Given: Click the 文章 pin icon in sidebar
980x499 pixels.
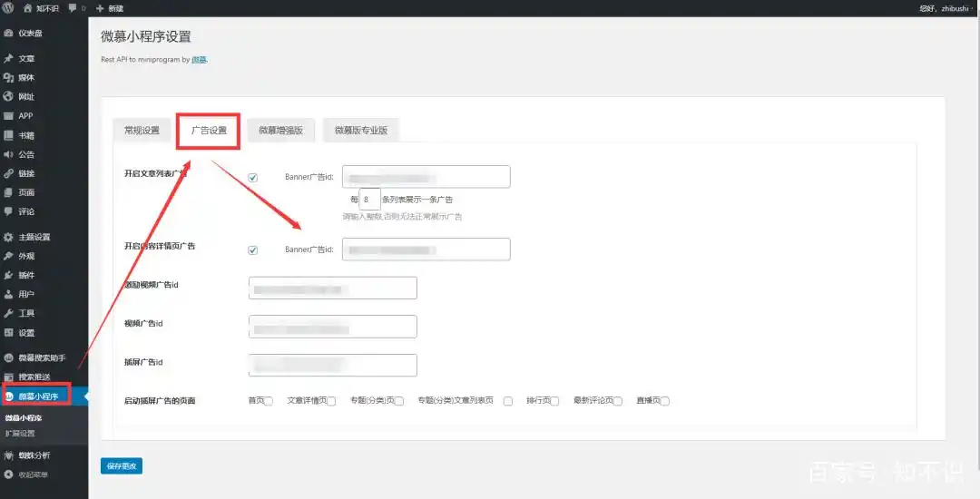Looking at the screenshot, I should 8,59.
